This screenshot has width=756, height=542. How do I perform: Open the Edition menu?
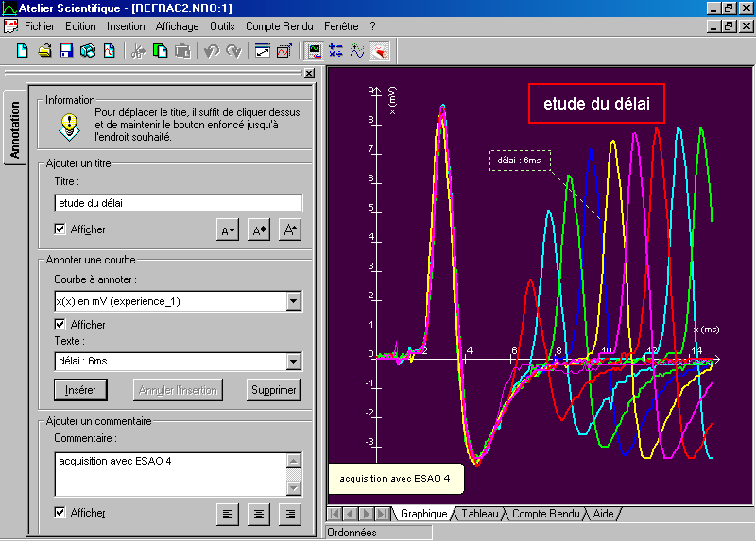point(80,26)
